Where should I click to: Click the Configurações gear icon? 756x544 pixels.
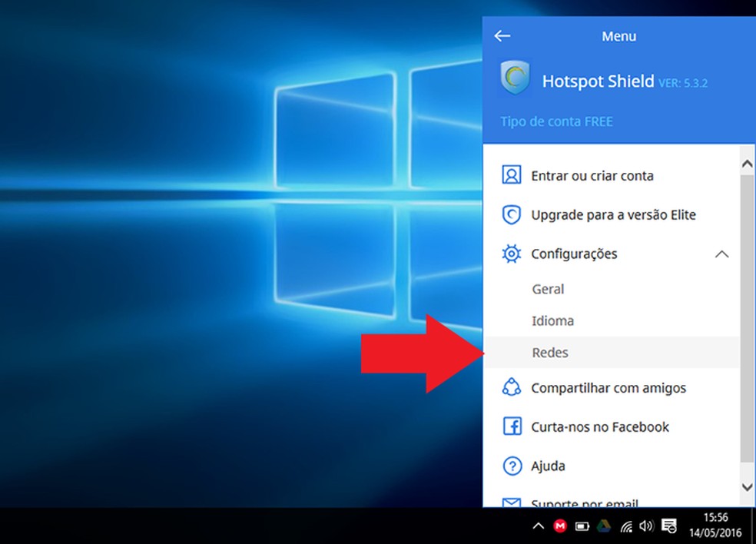coord(511,254)
